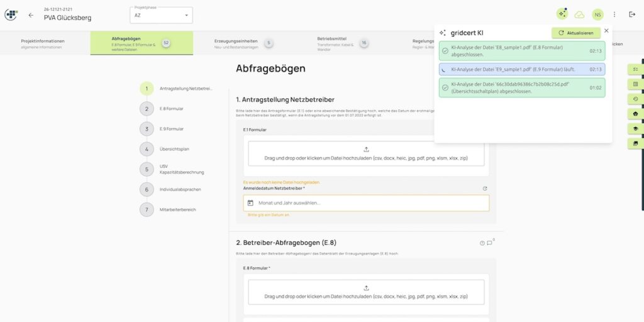644x322 pixels.
Task: Open the history side tool button
Action: pos(636,99)
